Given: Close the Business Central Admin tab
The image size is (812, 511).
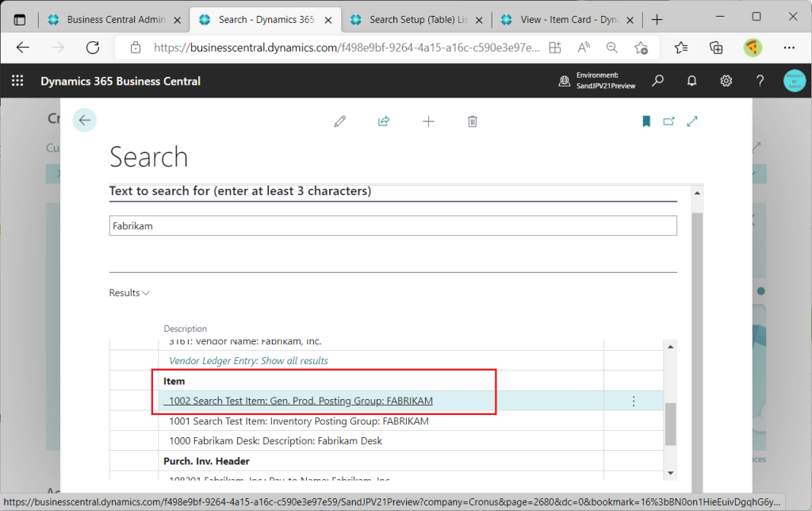Looking at the screenshot, I should [x=177, y=20].
